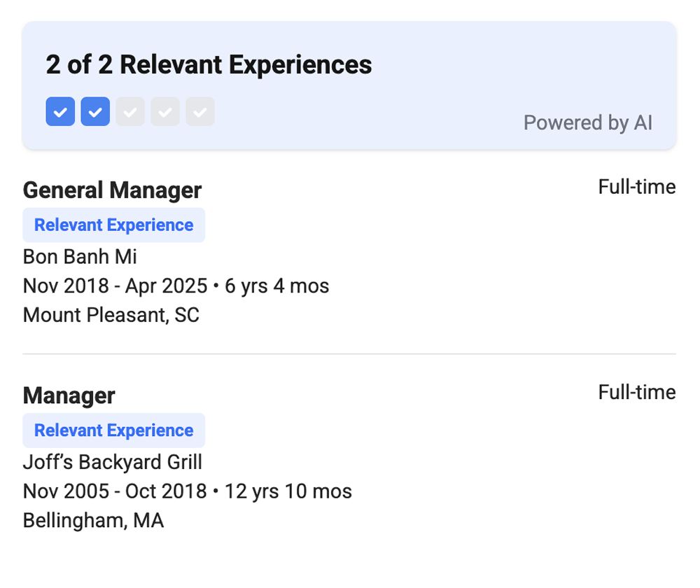Collapse the Relevant Experiences summary panel

tap(209, 64)
